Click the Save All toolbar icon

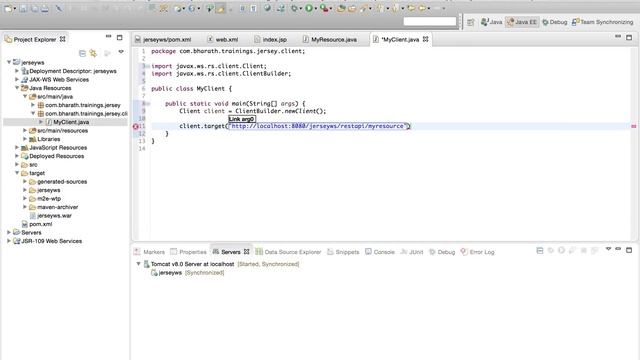coord(34,8)
